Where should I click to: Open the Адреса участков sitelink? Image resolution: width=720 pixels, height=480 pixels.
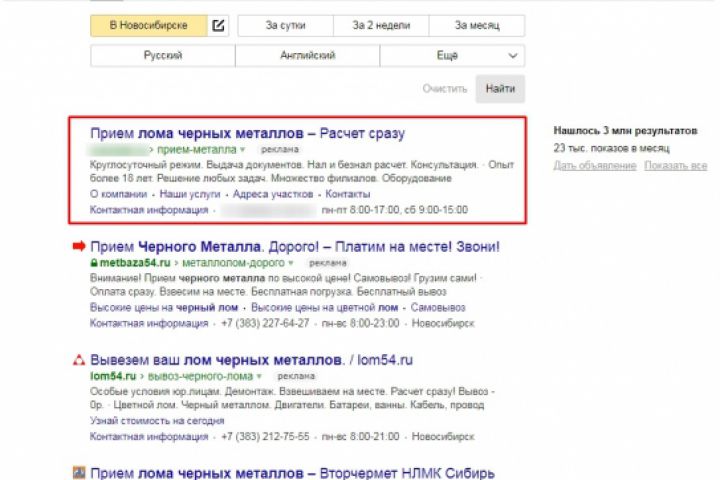click(273, 194)
